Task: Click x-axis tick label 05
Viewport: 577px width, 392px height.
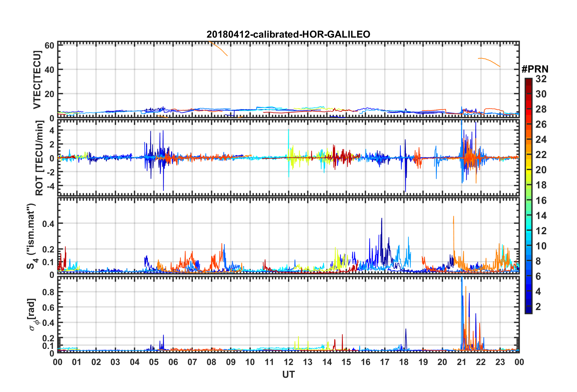Action: (154, 362)
